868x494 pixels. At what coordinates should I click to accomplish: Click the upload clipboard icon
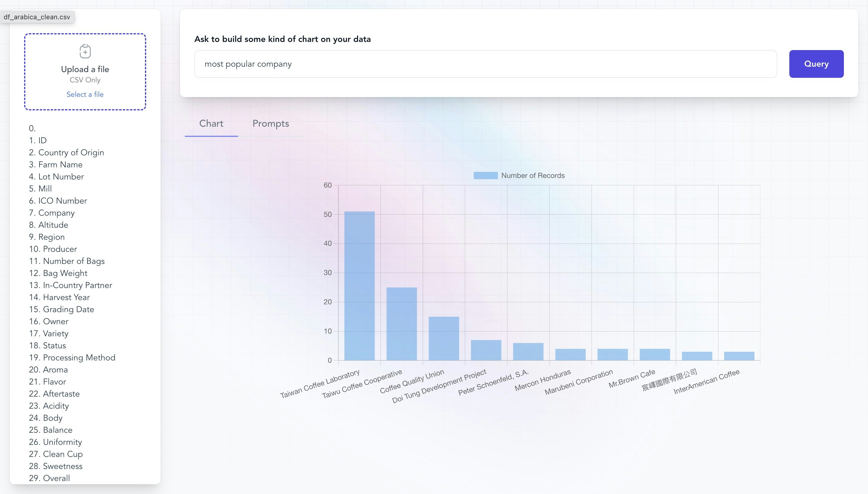coord(85,51)
